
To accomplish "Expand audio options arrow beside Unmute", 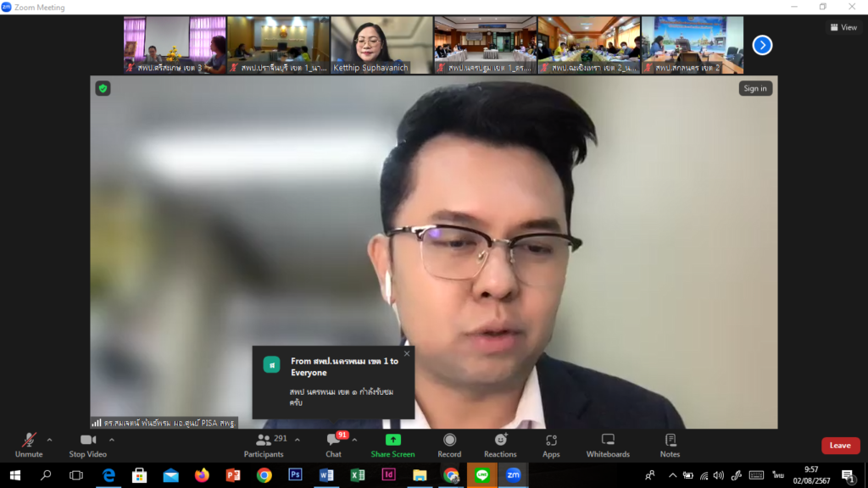I will (49, 440).
